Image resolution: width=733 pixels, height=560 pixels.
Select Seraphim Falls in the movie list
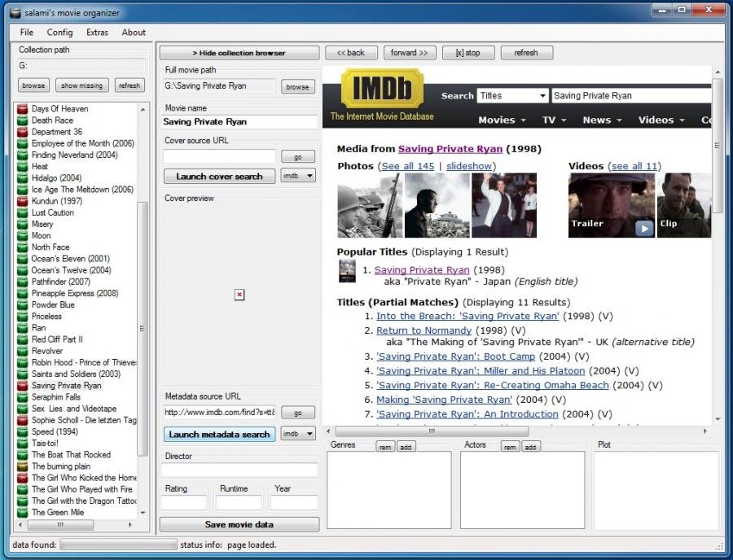(x=56, y=397)
